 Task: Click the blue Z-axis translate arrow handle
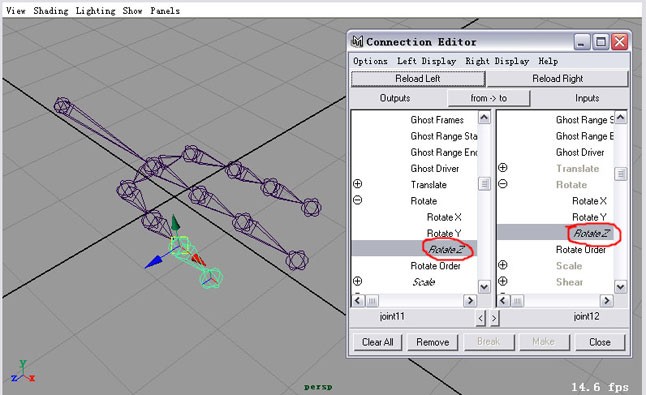154,262
